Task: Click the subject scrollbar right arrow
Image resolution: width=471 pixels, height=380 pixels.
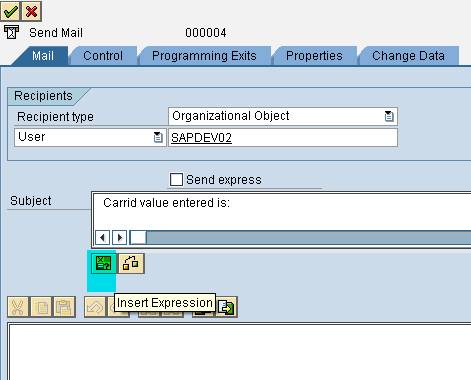Action: pyautogui.click(x=120, y=238)
